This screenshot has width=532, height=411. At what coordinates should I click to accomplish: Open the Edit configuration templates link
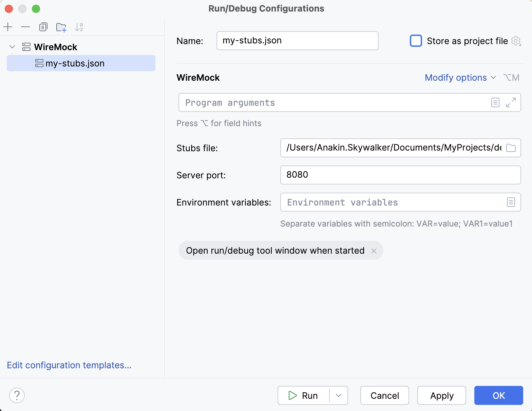pyautogui.click(x=69, y=365)
